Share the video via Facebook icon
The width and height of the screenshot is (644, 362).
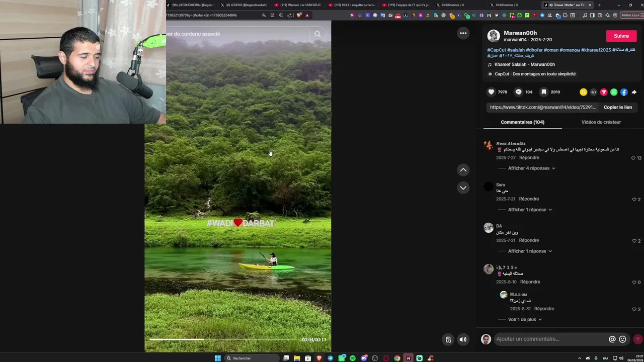pyautogui.click(x=624, y=92)
